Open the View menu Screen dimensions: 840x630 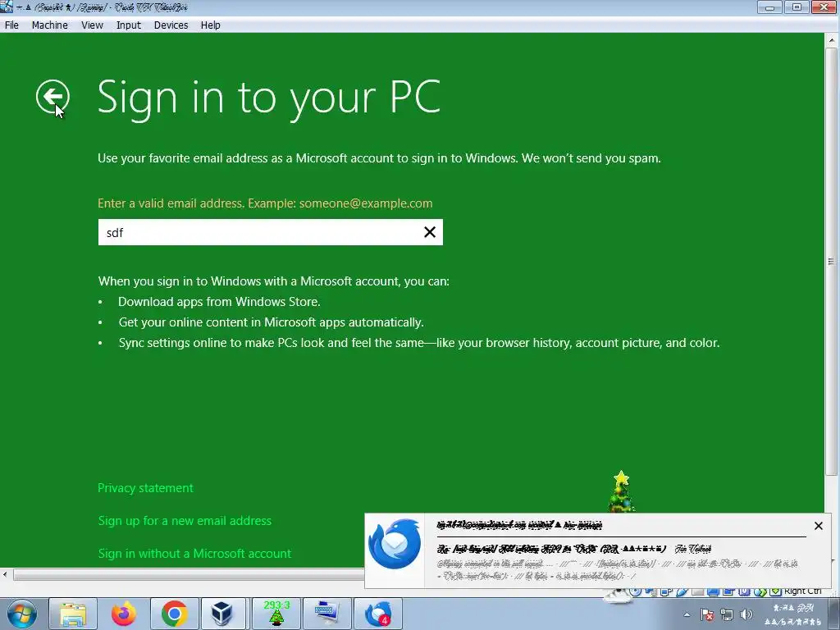click(92, 25)
